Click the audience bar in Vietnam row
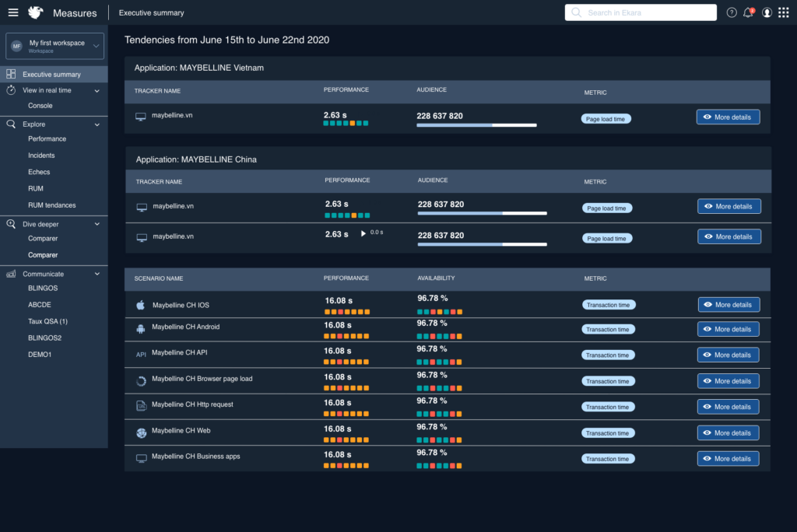Image resolution: width=797 pixels, height=532 pixels. coord(476,125)
